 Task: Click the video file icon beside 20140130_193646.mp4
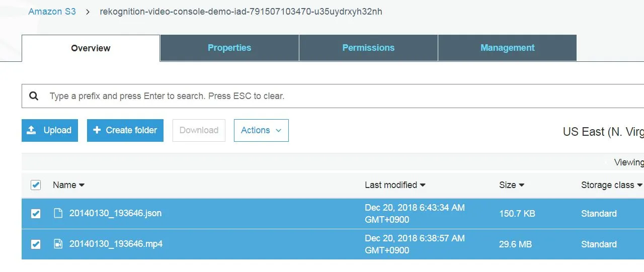pyautogui.click(x=58, y=244)
